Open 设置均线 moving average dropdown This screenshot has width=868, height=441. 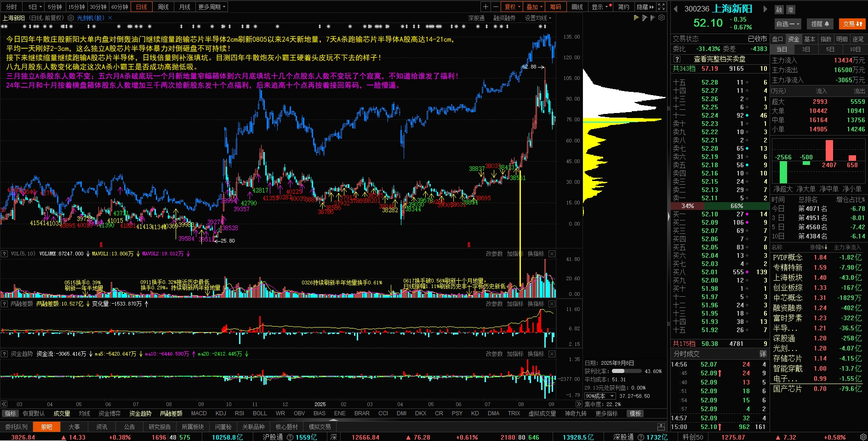538,18
